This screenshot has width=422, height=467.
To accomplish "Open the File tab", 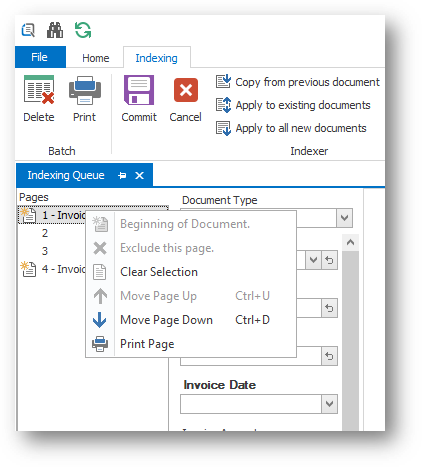I will (x=40, y=57).
